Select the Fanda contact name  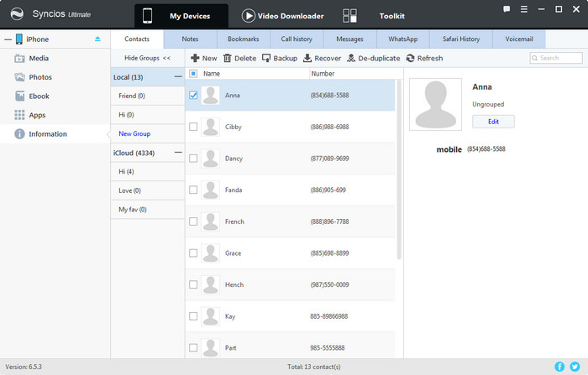point(234,190)
